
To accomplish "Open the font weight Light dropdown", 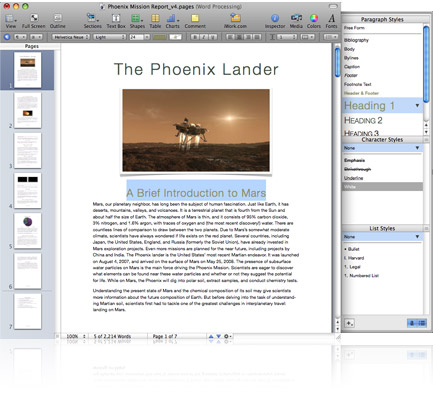I will pyautogui.click(x=110, y=37).
